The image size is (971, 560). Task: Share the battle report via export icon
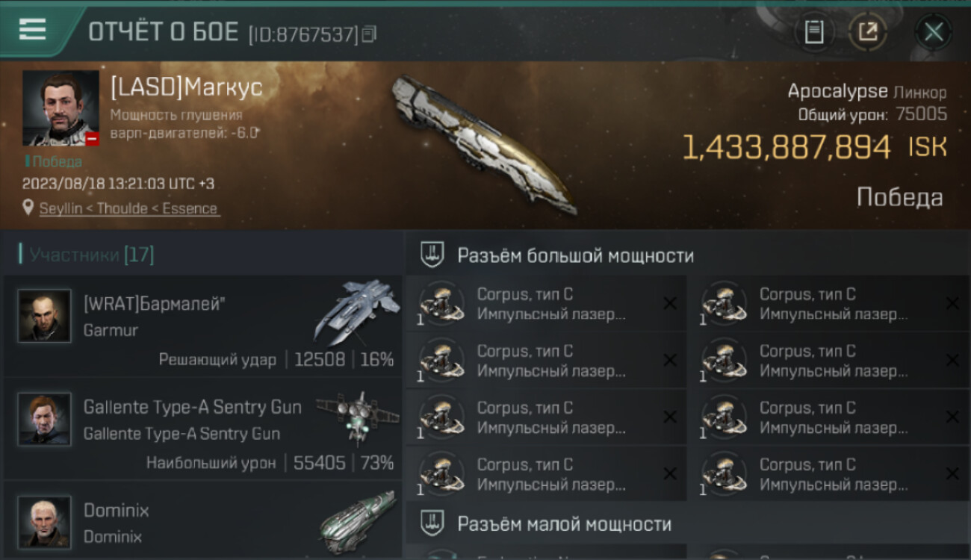click(x=867, y=32)
